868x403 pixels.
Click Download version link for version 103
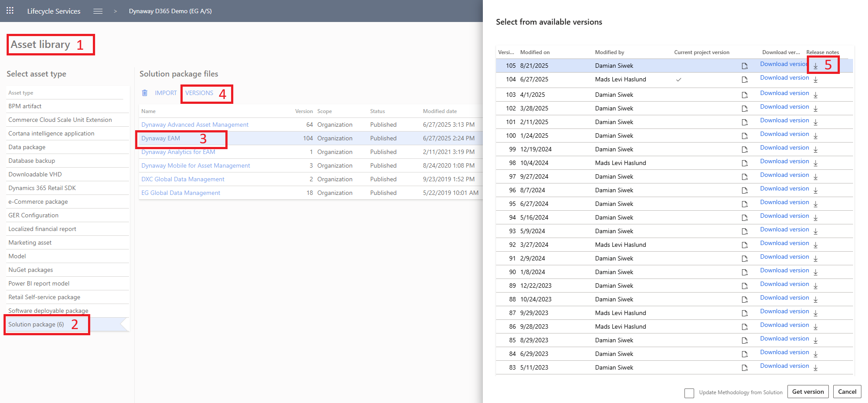(784, 93)
